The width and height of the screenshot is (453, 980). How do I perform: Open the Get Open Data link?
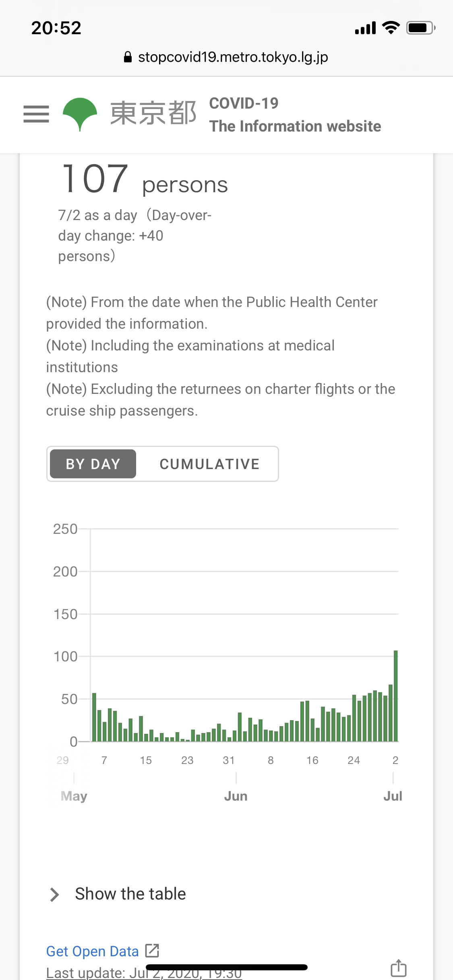click(93, 951)
